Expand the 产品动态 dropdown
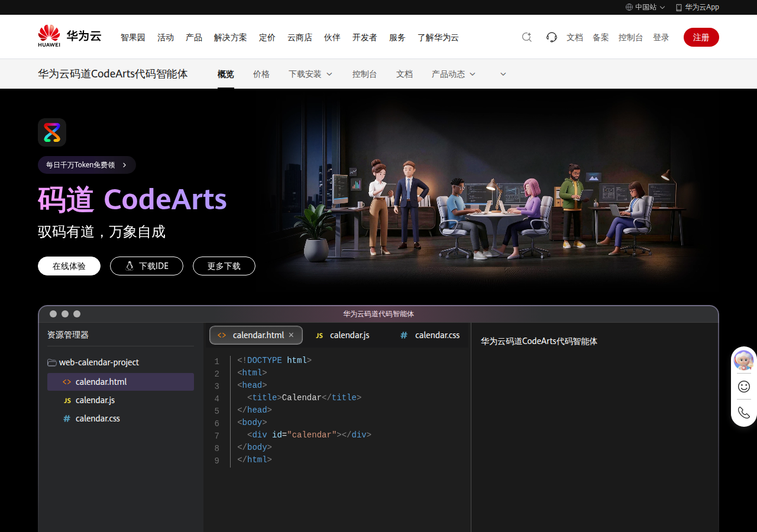This screenshot has width=757, height=532. (454, 74)
